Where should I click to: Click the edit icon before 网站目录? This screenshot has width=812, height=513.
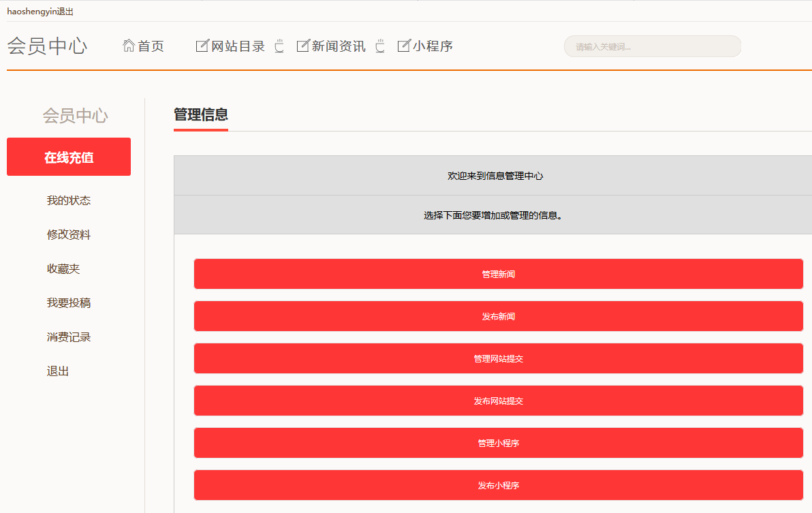pyautogui.click(x=202, y=46)
